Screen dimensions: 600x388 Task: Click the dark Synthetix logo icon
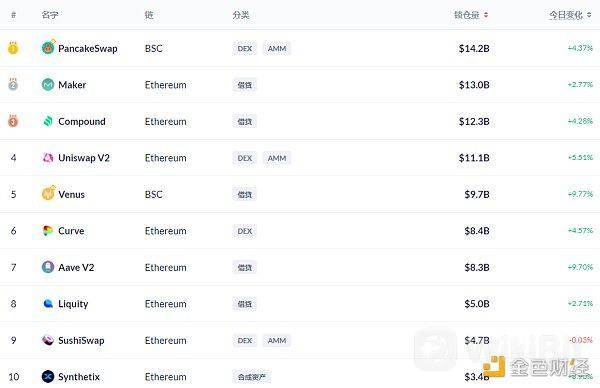click(x=48, y=377)
